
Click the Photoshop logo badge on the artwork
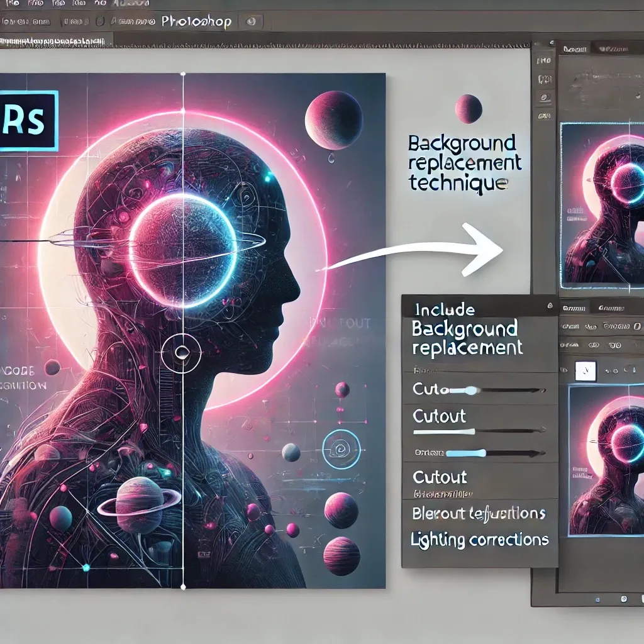coord(28,121)
